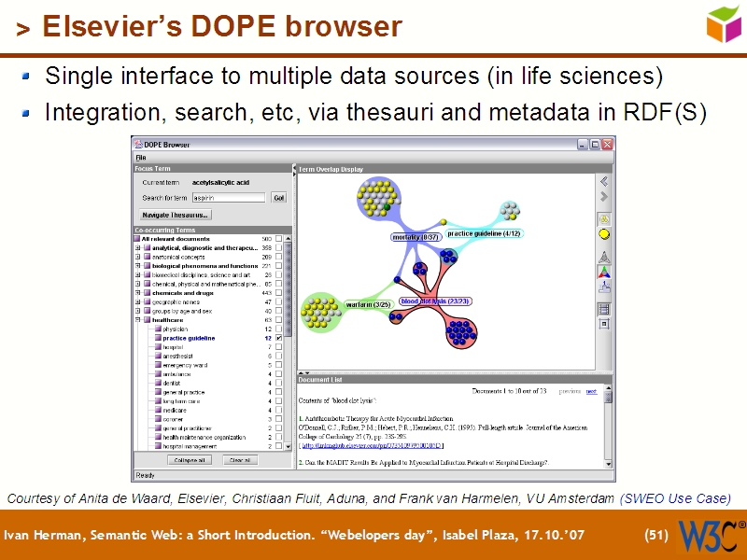Open the next page of documents

point(592,392)
